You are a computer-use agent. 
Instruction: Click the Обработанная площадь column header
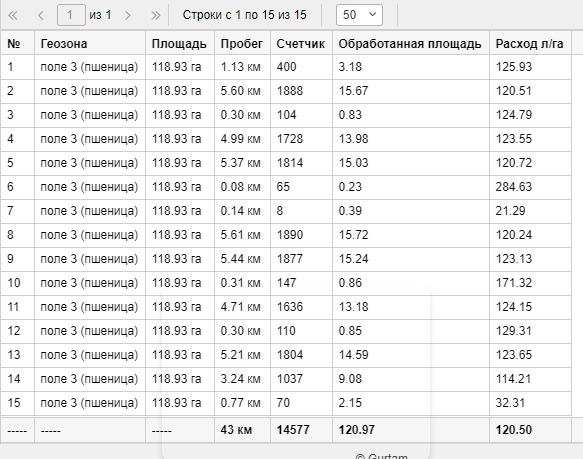coord(410,44)
